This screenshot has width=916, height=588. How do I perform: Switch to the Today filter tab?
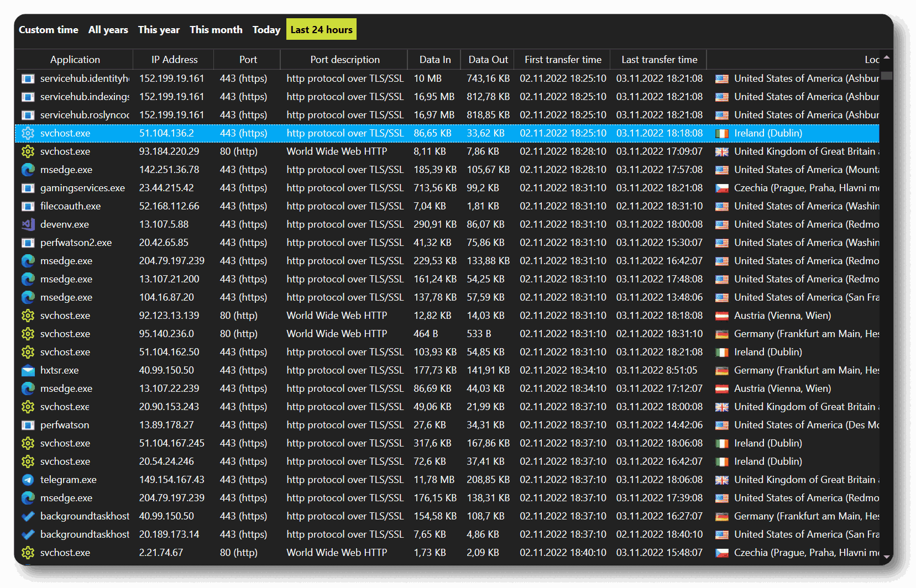pos(266,29)
